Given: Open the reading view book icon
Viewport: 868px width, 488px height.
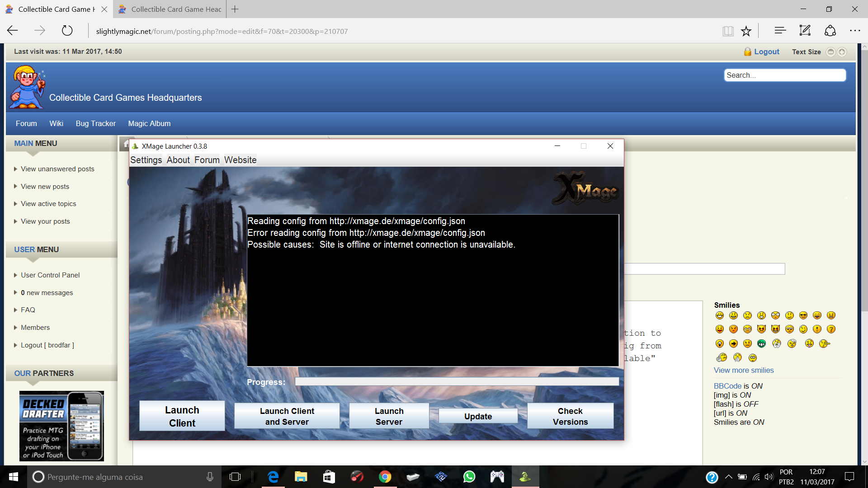Looking at the screenshot, I should point(728,31).
